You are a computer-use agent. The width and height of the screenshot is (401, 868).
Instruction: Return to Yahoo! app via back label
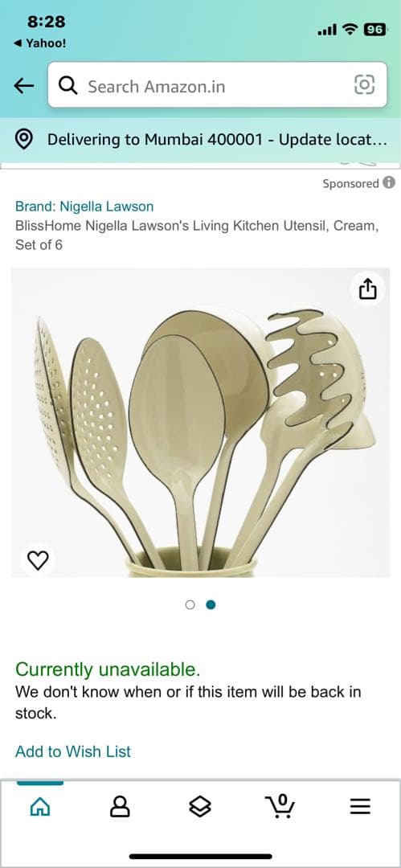pos(39,43)
